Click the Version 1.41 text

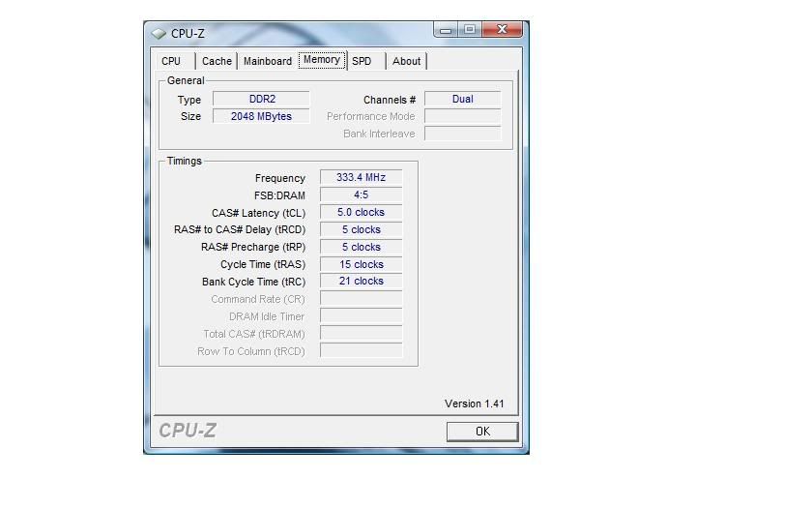pos(474,403)
